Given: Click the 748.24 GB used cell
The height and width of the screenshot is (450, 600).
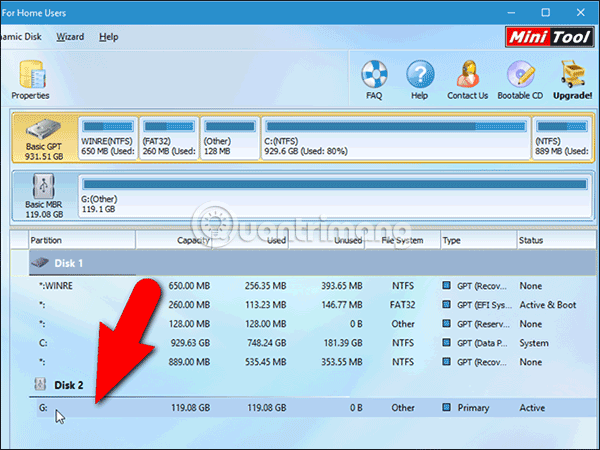Looking at the screenshot, I should click(x=266, y=343).
